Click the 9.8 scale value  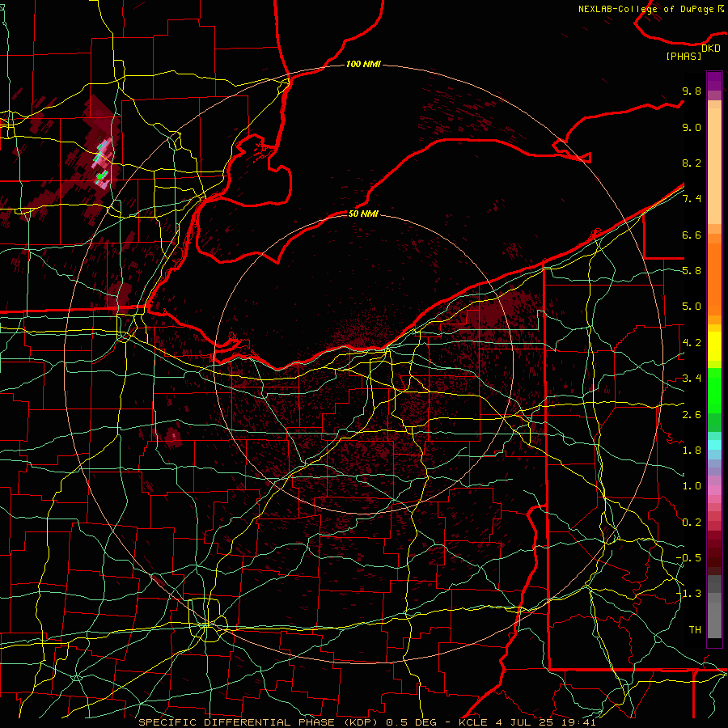(x=692, y=91)
